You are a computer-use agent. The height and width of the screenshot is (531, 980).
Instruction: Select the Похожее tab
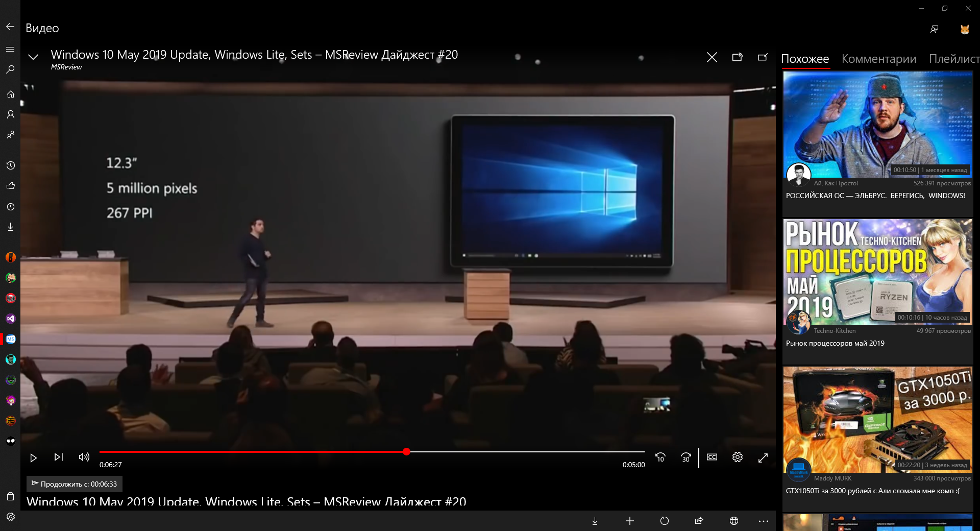click(x=805, y=59)
